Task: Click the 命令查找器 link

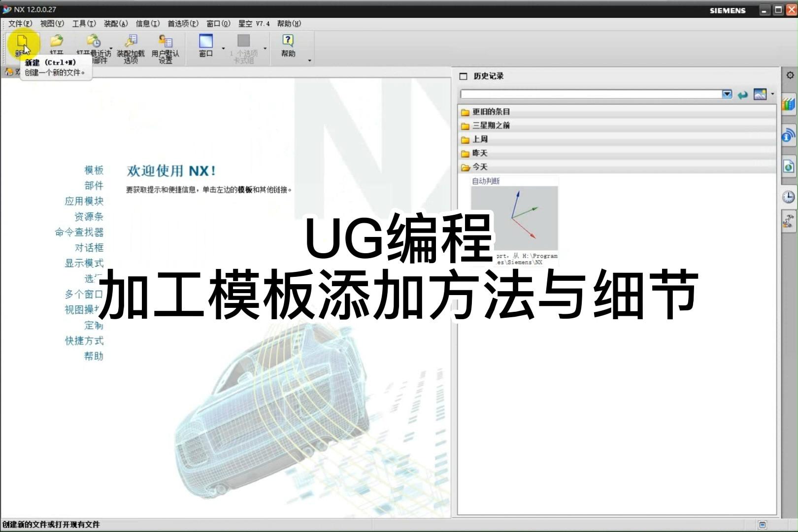Action: coord(80,233)
